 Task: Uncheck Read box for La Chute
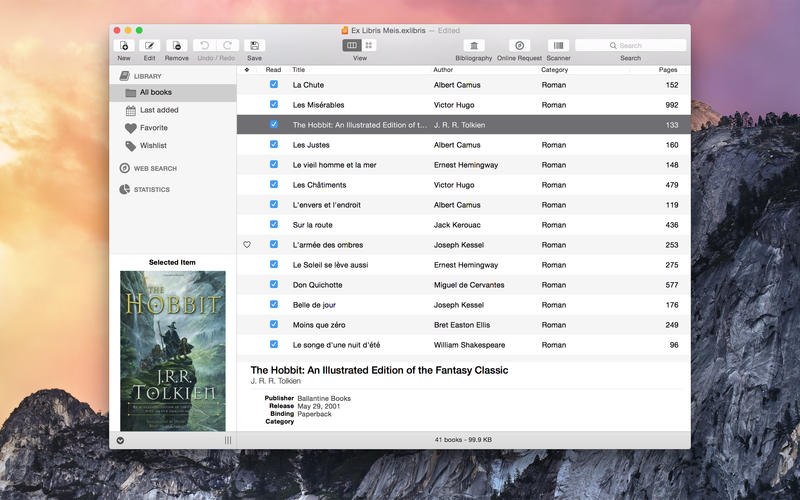point(274,85)
